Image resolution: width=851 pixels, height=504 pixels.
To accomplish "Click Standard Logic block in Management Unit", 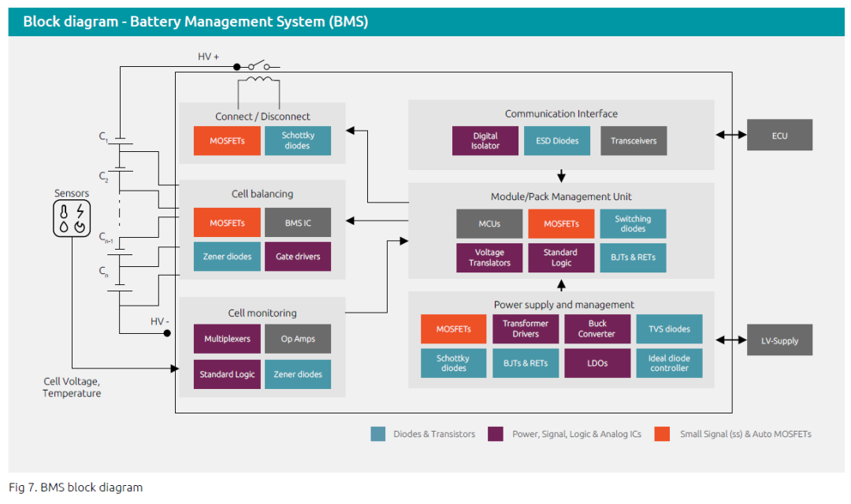I will (x=561, y=258).
